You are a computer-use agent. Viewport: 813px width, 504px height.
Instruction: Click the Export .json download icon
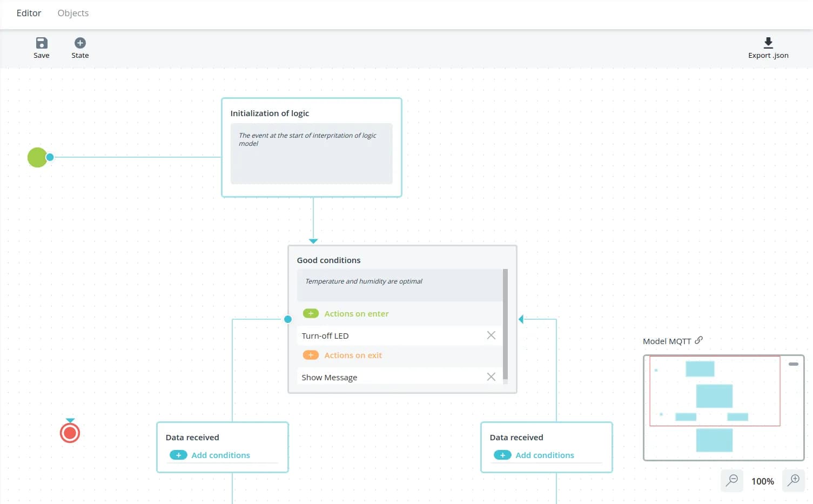(768, 43)
